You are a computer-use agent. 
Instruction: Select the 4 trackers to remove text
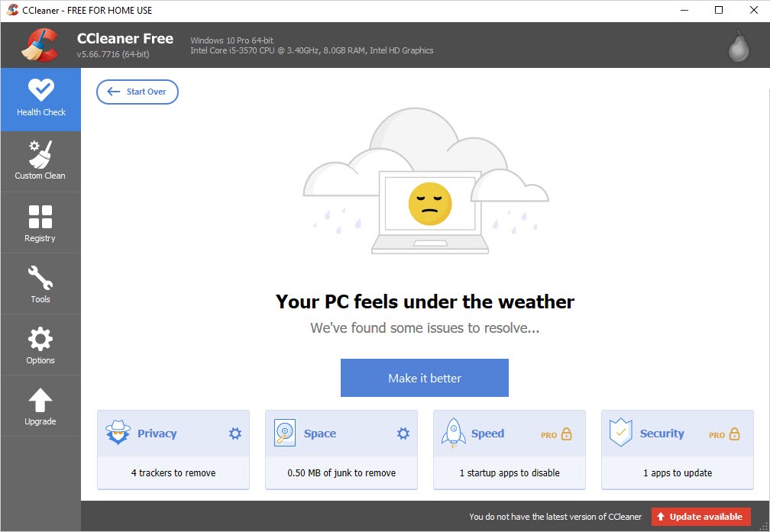tap(173, 473)
